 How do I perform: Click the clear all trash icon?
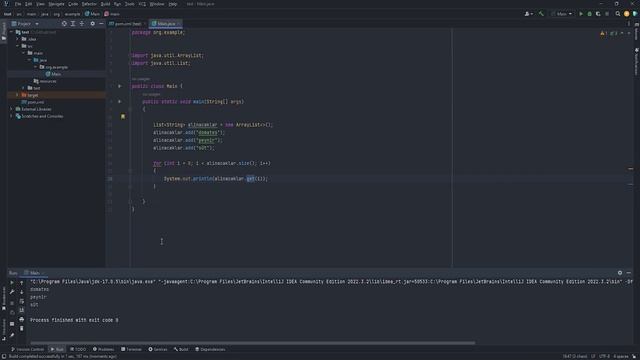pos(22,328)
